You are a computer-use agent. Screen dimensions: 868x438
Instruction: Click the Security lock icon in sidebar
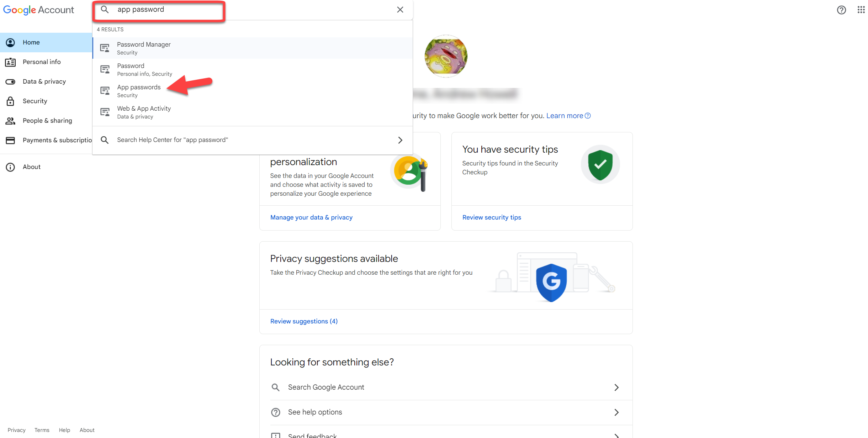(x=10, y=101)
